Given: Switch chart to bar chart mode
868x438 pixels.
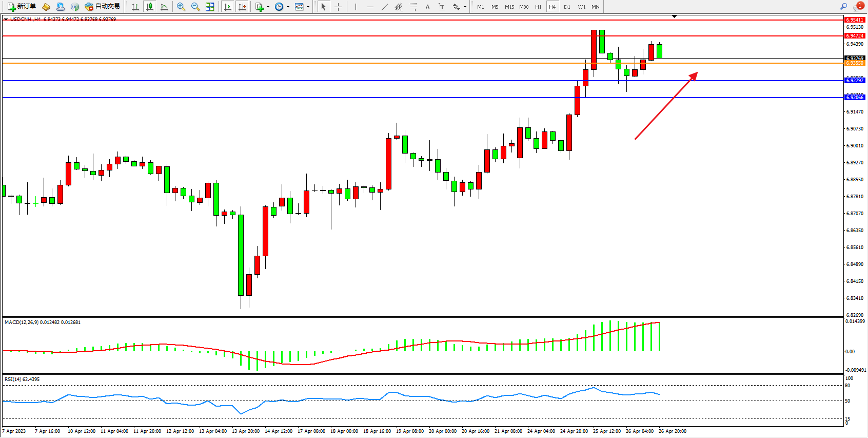Looking at the screenshot, I should click(135, 7).
